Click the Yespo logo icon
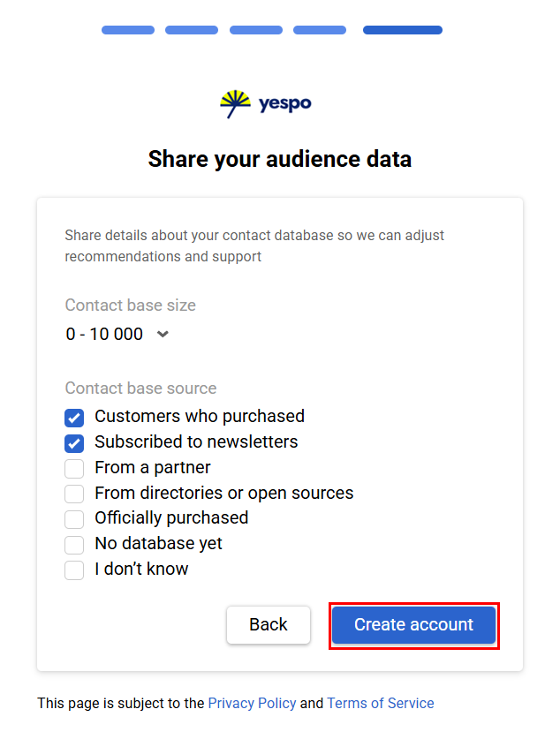Image resolution: width=560 pixels, height=747 pixels. coord(236,104)
